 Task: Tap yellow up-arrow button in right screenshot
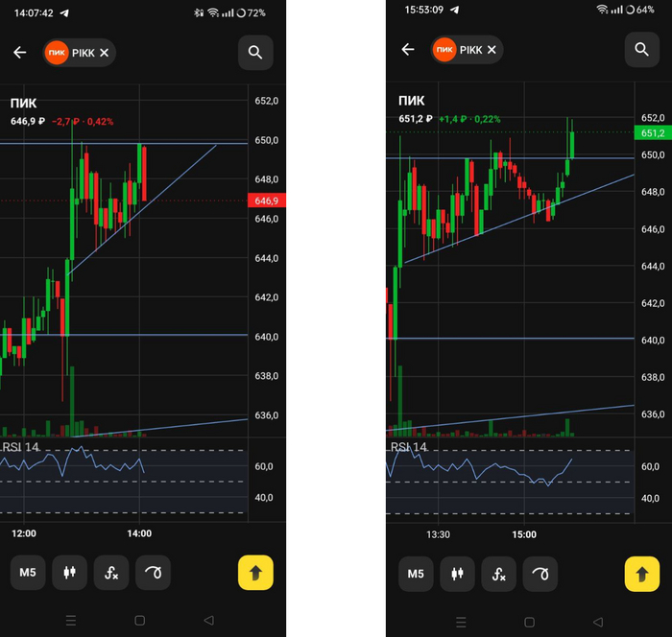point(642,574)
